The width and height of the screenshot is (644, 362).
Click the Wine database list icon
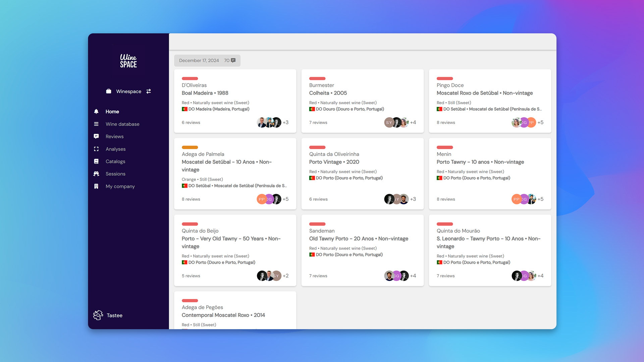pos(96,124)
